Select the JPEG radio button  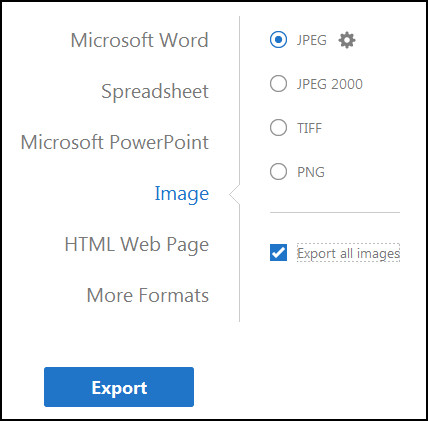coord(278,40)
